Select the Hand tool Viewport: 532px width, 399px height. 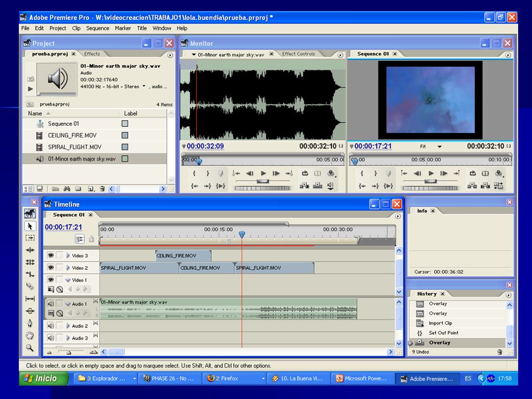(x=30, y=335)
